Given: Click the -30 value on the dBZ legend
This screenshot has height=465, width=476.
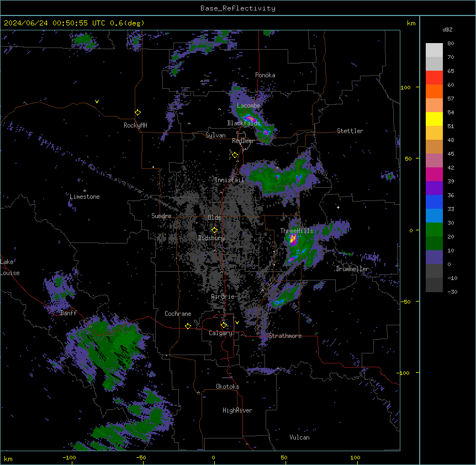Looking at the screenshot, I should tap(452, 292).
